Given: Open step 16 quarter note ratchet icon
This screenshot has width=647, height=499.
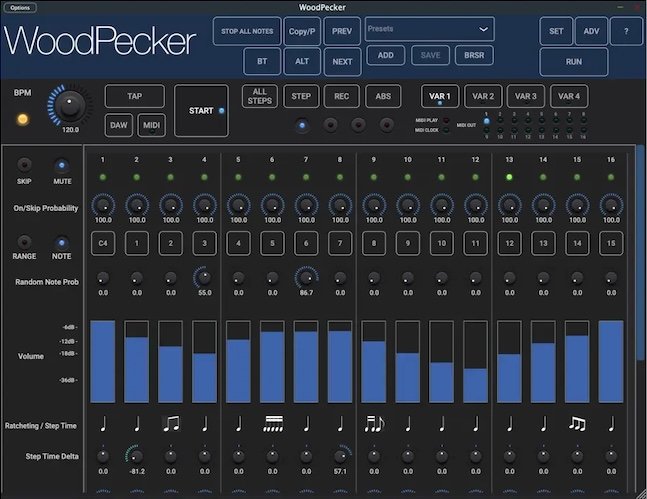Looking at the screenshot, I should pos(612,424).
